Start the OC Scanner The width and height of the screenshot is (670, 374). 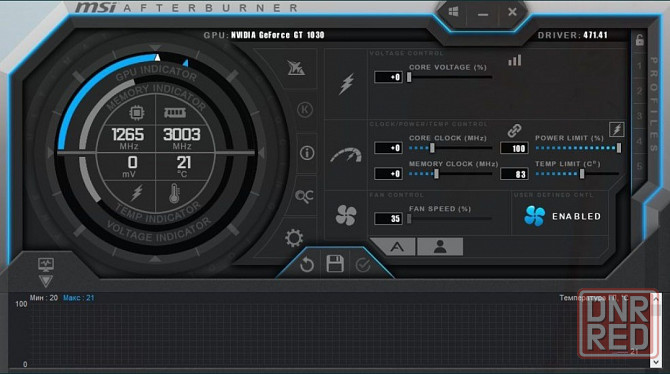coord(304,196)
